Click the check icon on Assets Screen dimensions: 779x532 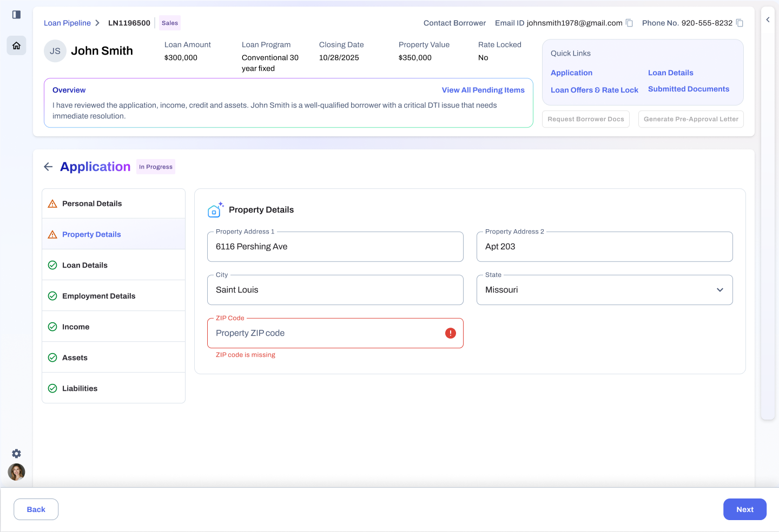pos(52,358)
